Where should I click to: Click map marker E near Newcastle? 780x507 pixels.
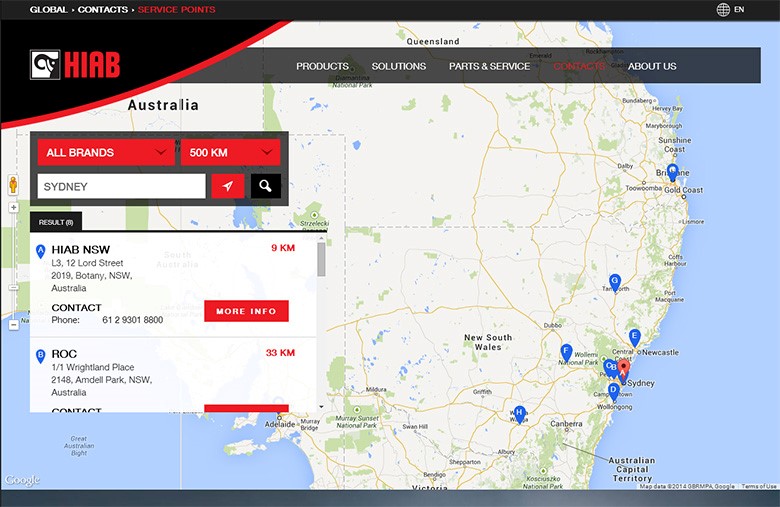[634, 336]
